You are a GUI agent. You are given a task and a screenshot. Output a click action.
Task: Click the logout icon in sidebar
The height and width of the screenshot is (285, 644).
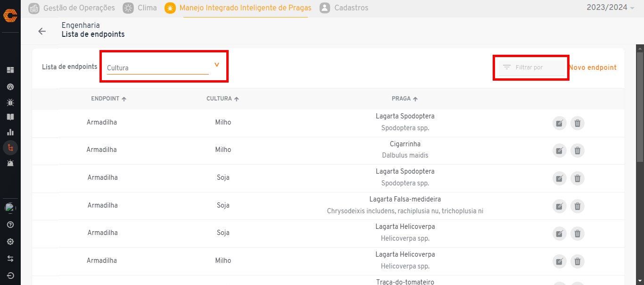coord(10,276)
